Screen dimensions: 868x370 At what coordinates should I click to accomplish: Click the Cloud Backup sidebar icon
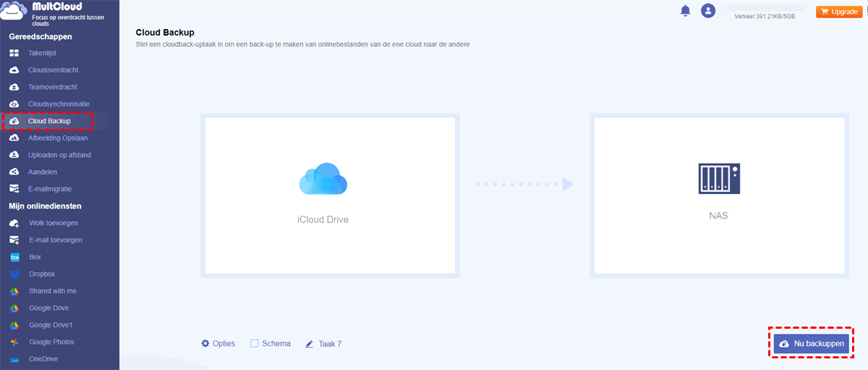(14, 121)
